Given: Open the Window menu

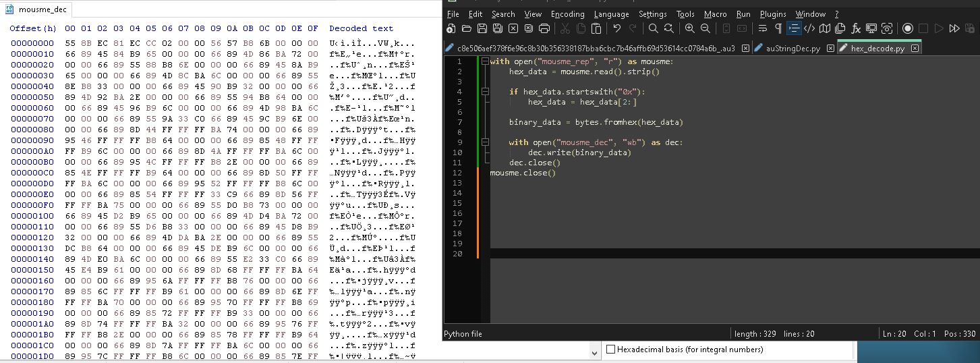Looking at the screenshot, I should [x=810, y=14].
